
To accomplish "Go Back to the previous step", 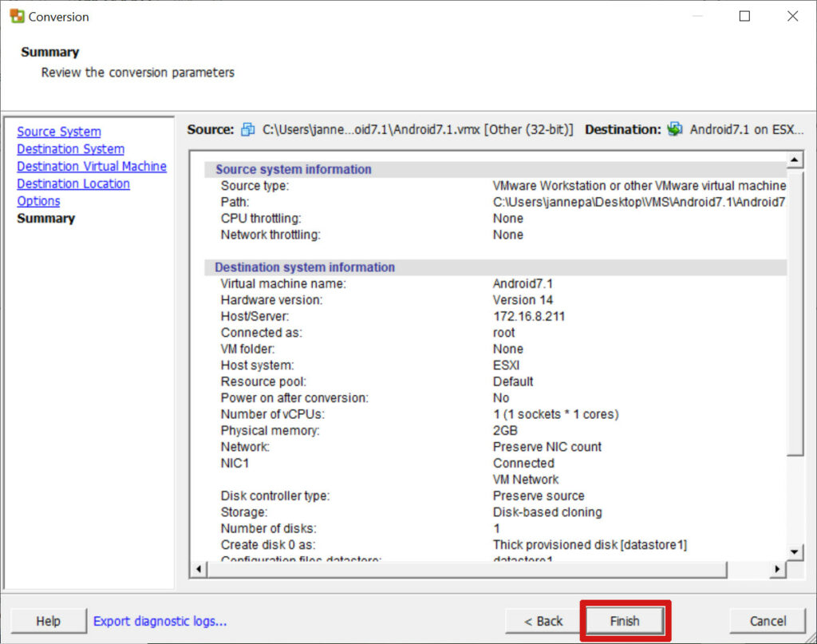I will pos(543,621).
